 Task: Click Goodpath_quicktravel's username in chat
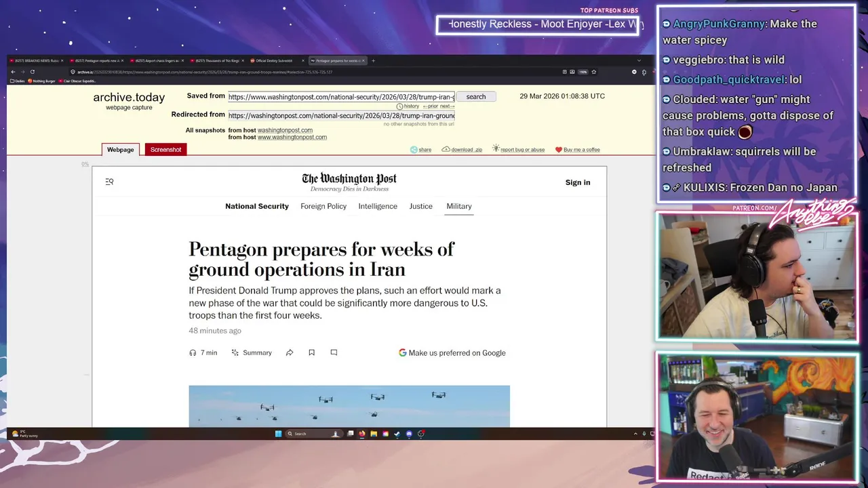click(729, 80)
